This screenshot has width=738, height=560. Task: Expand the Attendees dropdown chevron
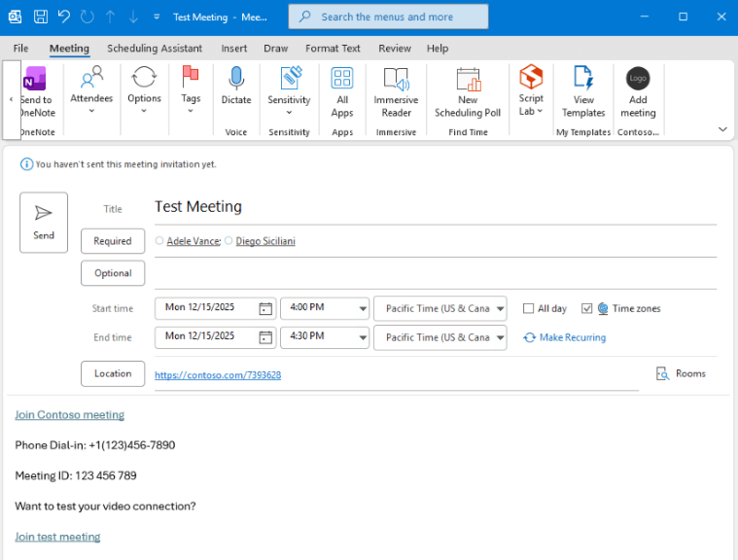pyautogui.click(x=91, y=111)
